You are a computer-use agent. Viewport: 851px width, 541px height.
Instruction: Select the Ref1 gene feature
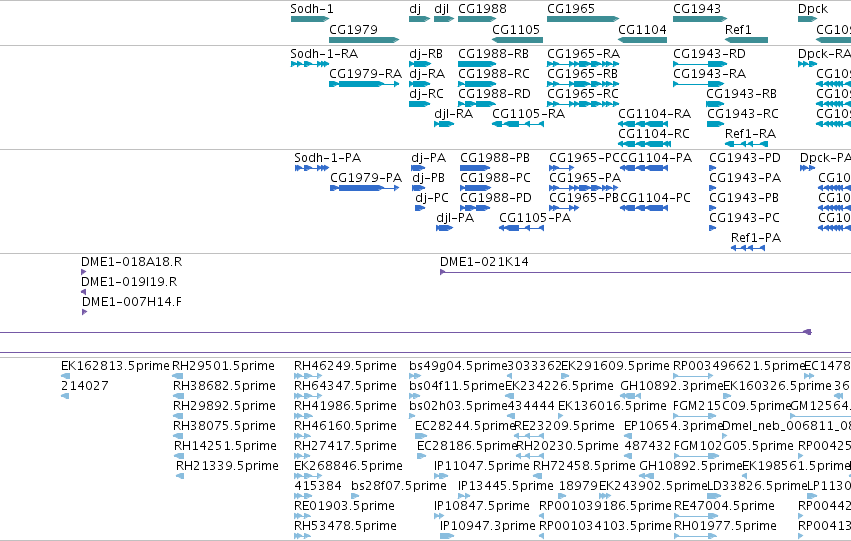746,40
